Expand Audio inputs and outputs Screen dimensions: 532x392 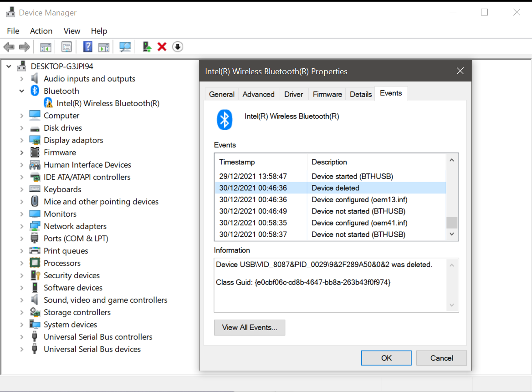[x=22, y=79]
